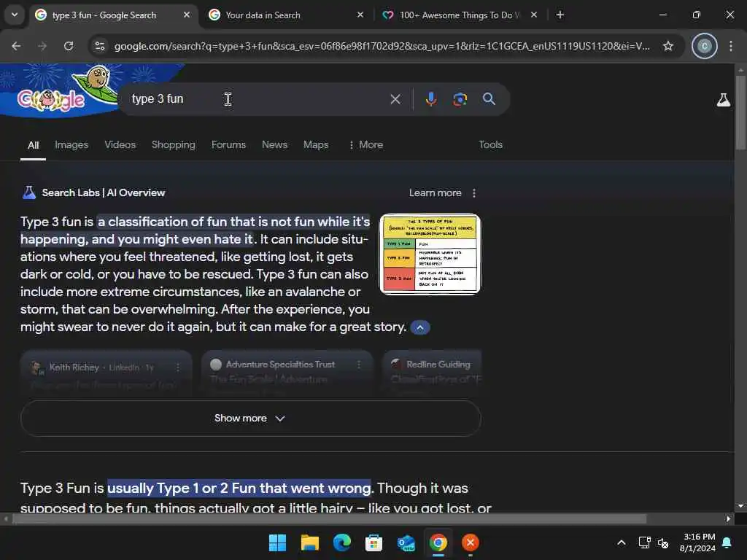Switch to Images results
This screenshot has height=560, width=747.
(71, 144)
